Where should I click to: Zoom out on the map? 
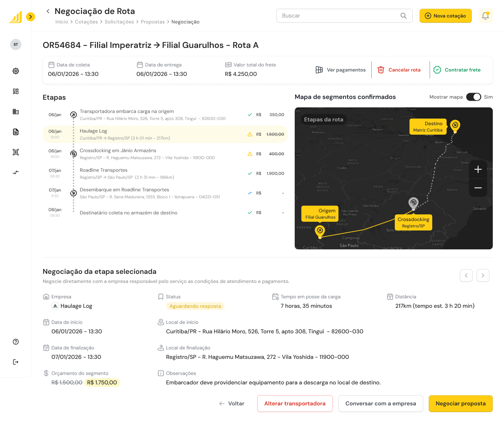pyautogui.click(x=478, y=188)
